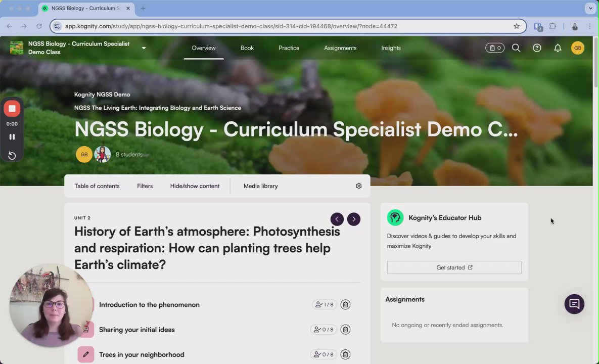
Task: Reload the browser page
Action: (39, 26)
